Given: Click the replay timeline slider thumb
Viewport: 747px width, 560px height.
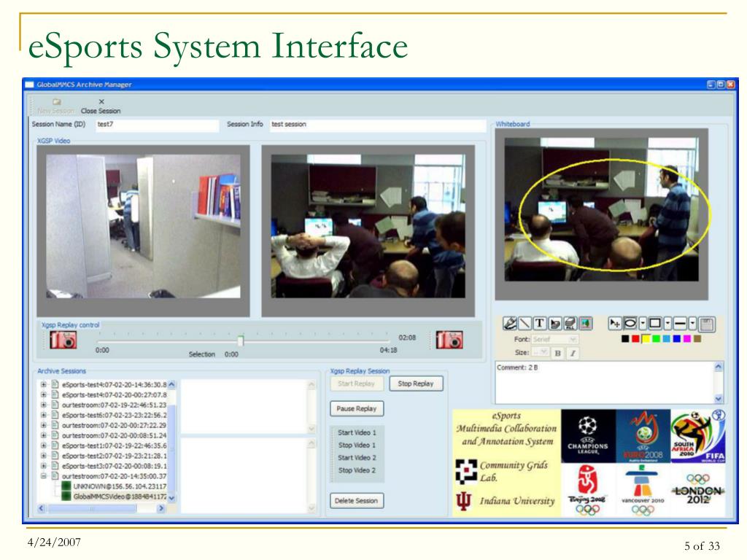Looking at the screenshot, I should tap(241, 340).
